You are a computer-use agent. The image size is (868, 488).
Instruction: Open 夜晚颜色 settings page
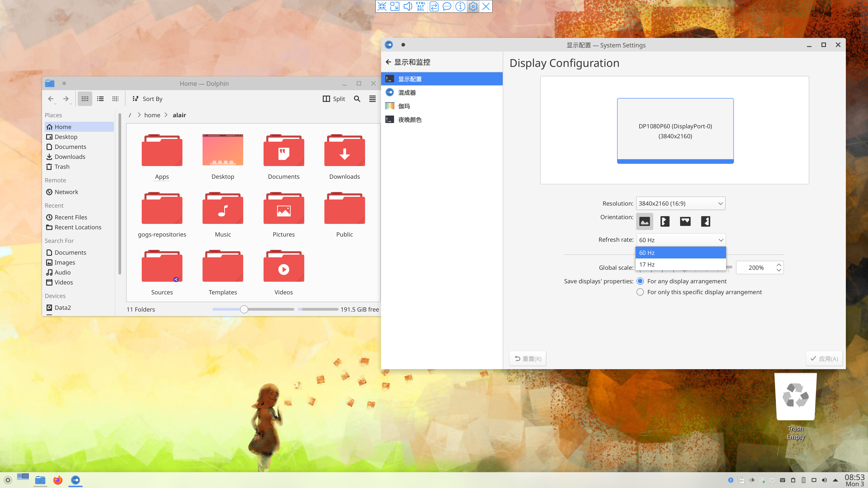click(410, 120)
